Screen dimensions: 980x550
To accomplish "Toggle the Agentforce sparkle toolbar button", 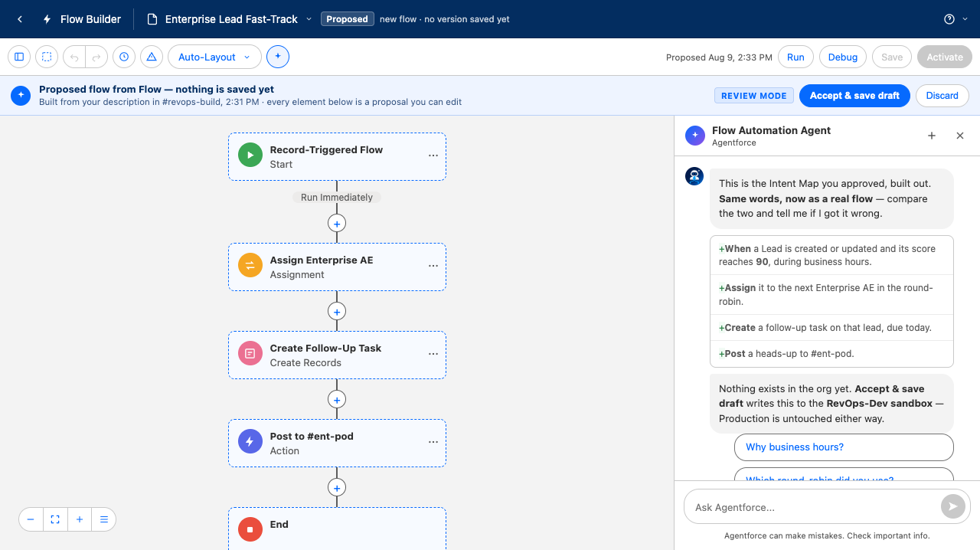I will [278, 57].
